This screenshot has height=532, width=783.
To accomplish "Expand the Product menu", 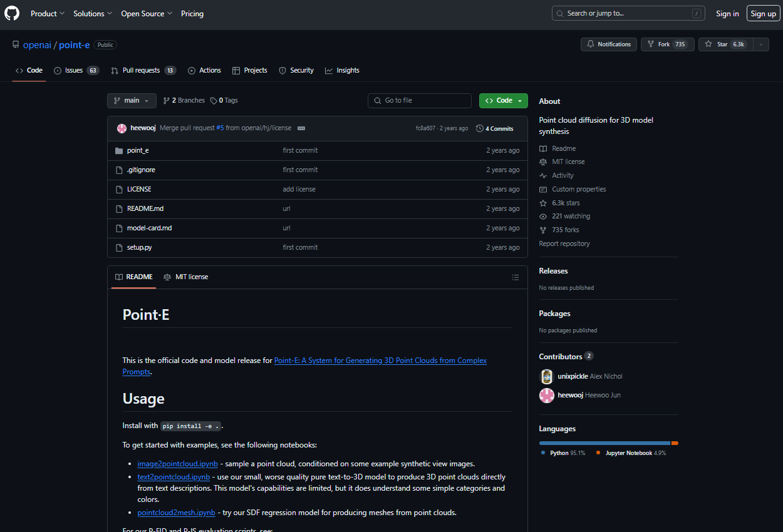I will tap(48, 13).
